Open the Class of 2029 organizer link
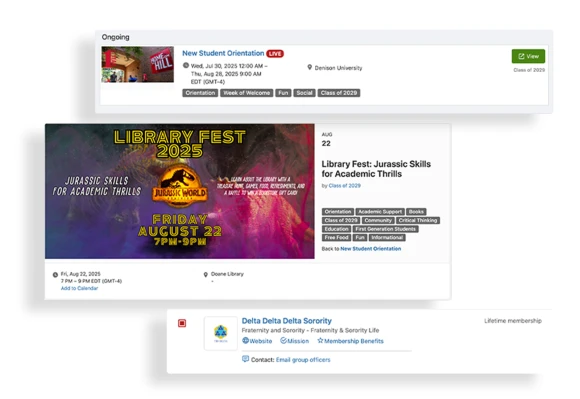 click(344, 186)
